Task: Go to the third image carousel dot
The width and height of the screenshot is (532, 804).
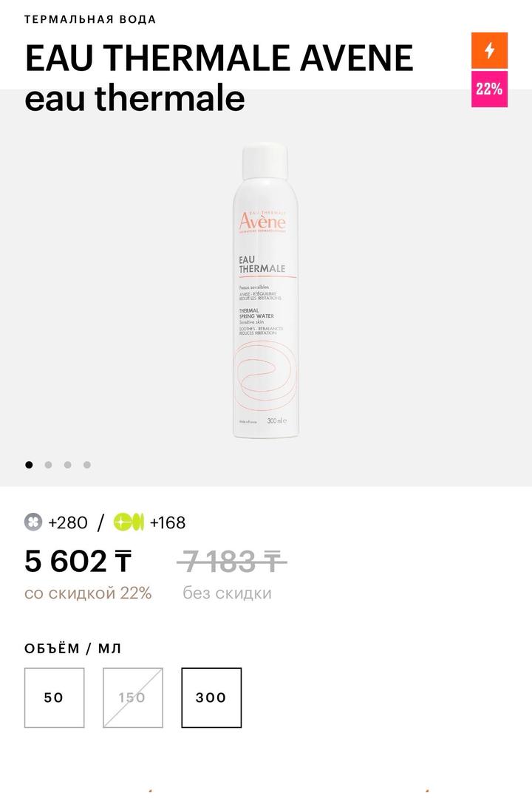Action: pos(68,465)
